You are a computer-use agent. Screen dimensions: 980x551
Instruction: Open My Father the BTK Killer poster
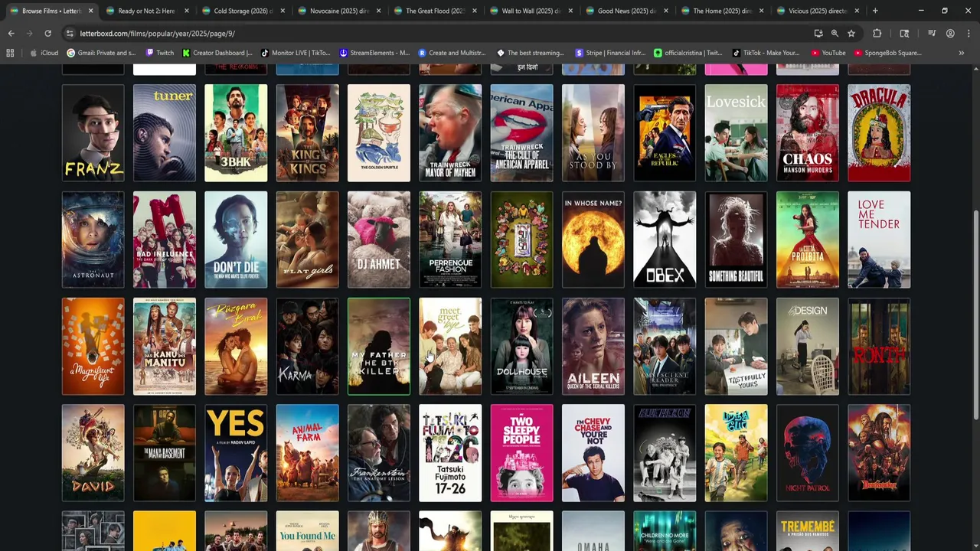click(x=379, y=347)
